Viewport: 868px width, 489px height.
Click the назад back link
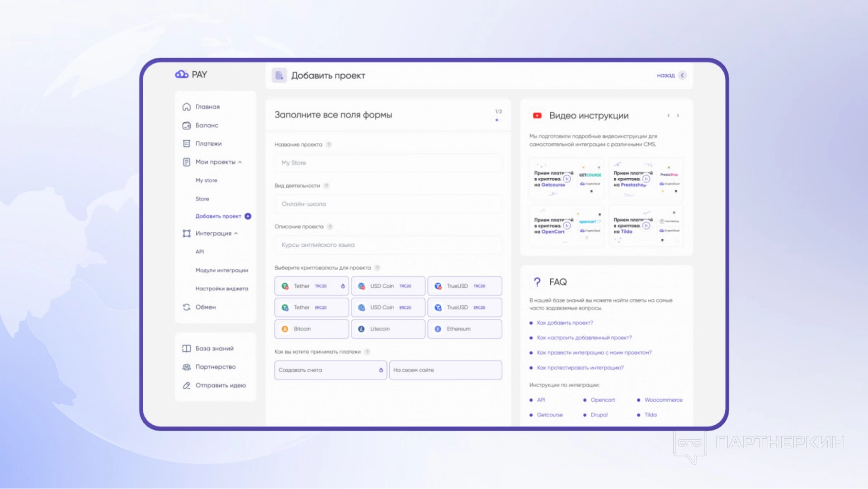pyautogui.click(x=666, y=76)
